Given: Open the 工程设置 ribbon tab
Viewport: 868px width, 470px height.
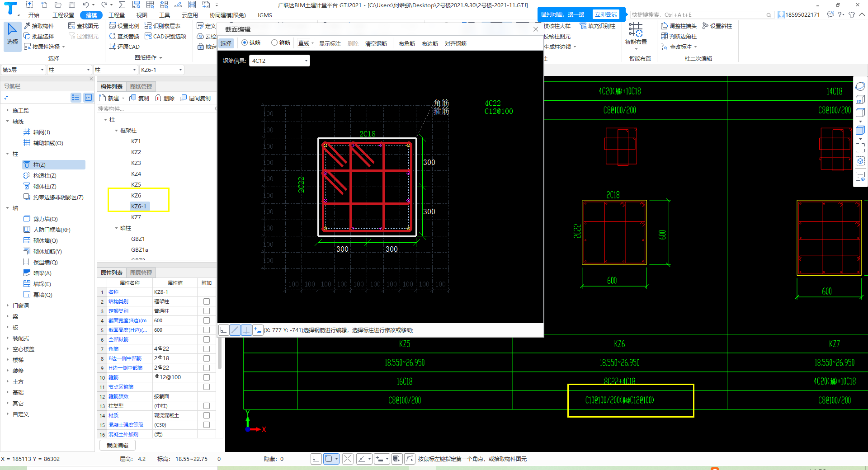Looking at the screenshot, I should coord(63,15).
